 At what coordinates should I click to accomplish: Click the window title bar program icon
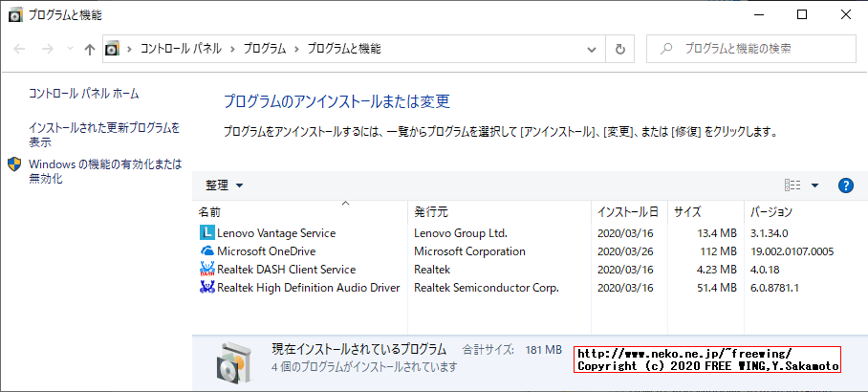[16, 15]
